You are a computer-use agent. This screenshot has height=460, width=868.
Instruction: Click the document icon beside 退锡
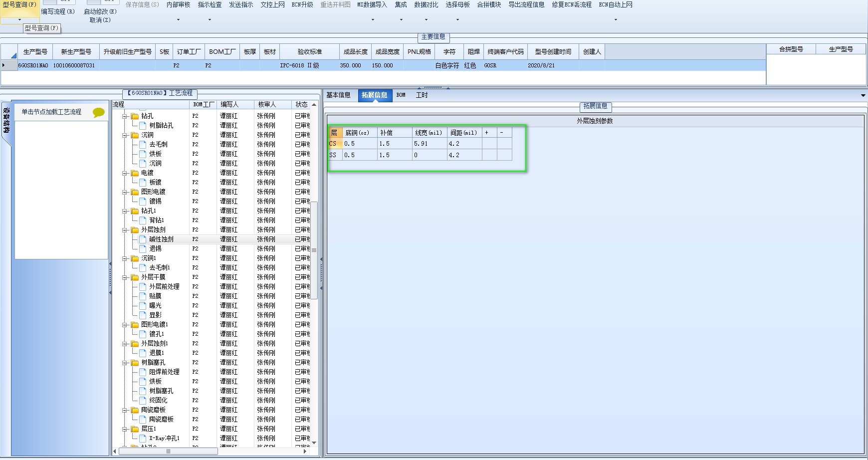click(x=143, y=249)
